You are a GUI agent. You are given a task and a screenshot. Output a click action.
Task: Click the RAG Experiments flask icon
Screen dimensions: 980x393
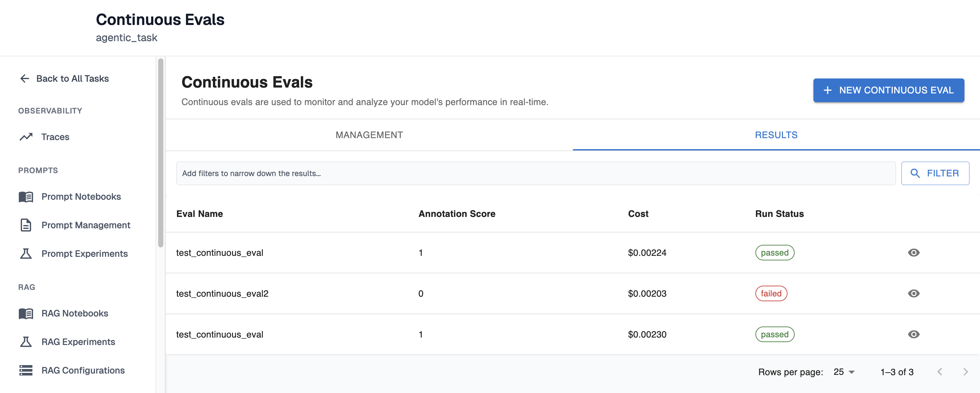coord(26,342)
